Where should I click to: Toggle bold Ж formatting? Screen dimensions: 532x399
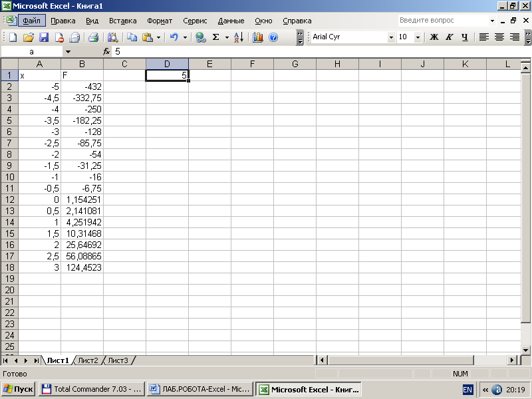pos(434,37)
